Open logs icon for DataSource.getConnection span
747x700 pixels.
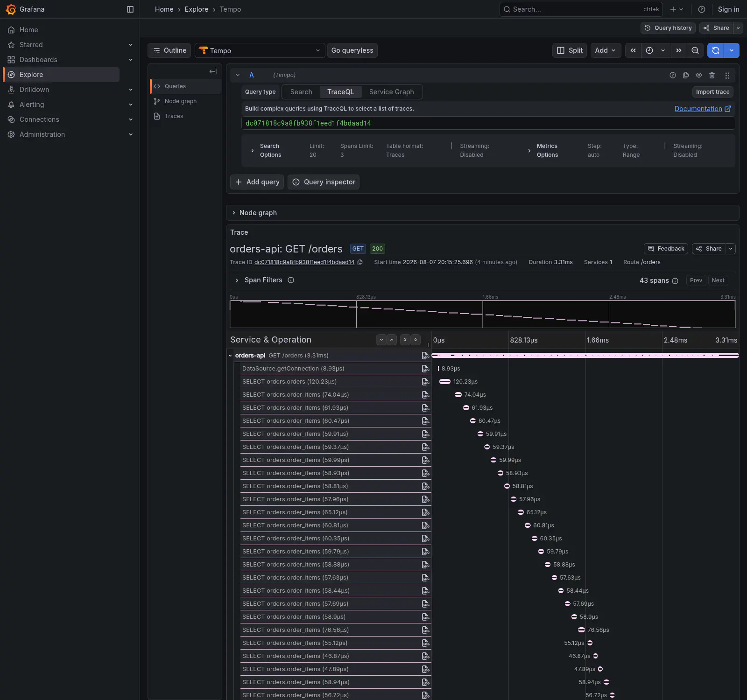click(x=425, y=369)
